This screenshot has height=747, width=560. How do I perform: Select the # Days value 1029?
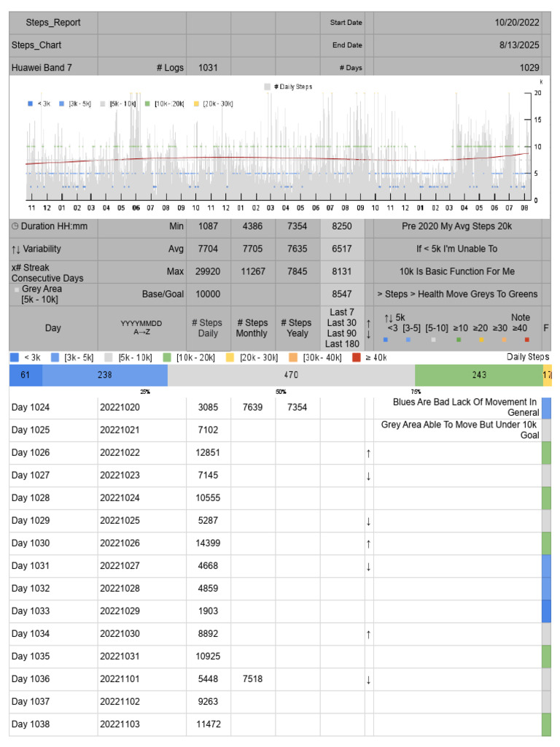pos(457,68)
